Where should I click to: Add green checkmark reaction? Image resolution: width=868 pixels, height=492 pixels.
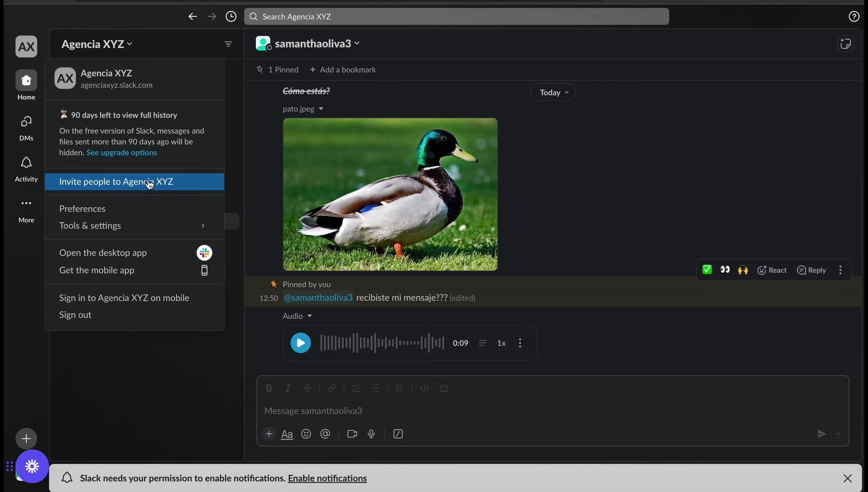pyautogui.click(x=707, y=270)
